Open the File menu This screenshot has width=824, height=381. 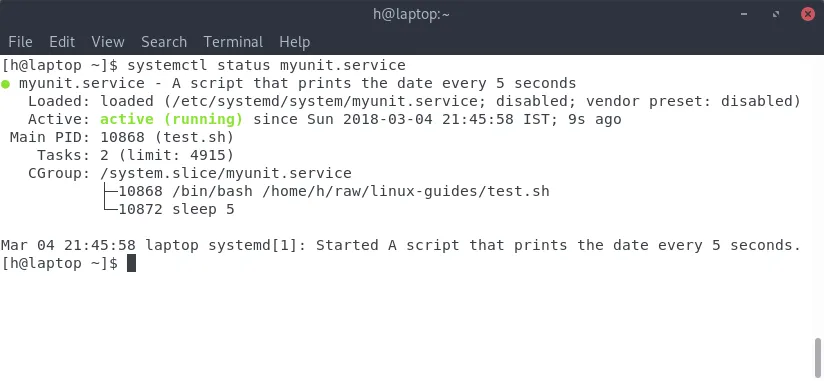click(20, 42)
